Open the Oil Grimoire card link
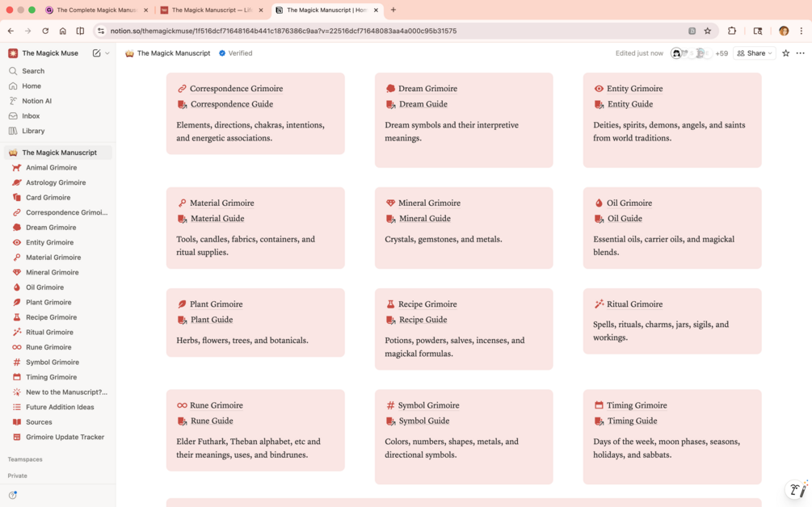812x507 pixels. [x=629, y=203]
